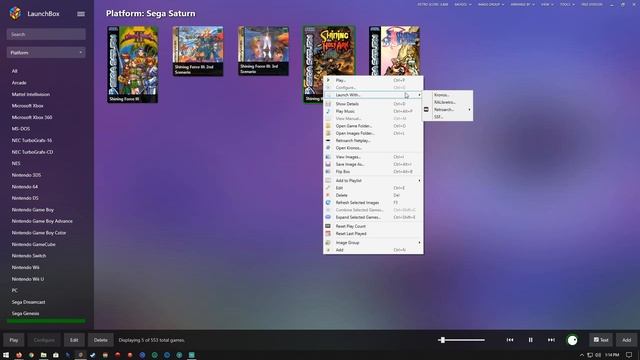Open the Image Group dropdown in top bar
This screenshot has width=640, height=360.
click(491, 4)
